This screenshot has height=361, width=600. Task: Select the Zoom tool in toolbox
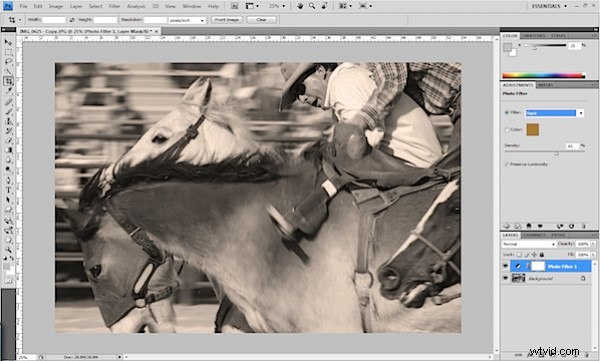8,250
